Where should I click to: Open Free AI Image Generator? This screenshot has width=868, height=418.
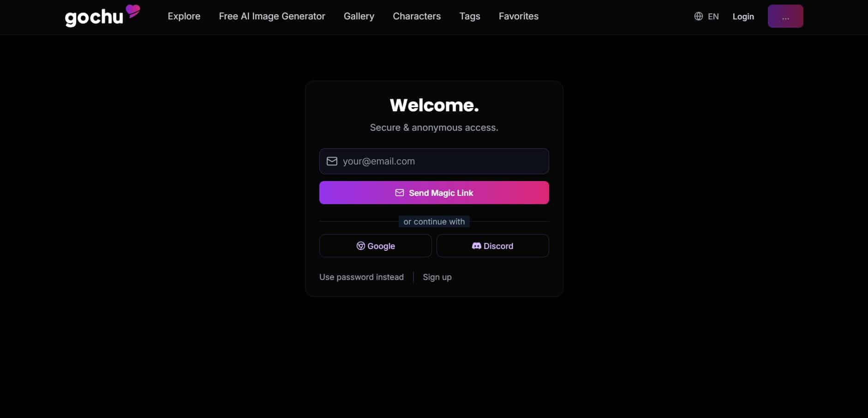272,16
